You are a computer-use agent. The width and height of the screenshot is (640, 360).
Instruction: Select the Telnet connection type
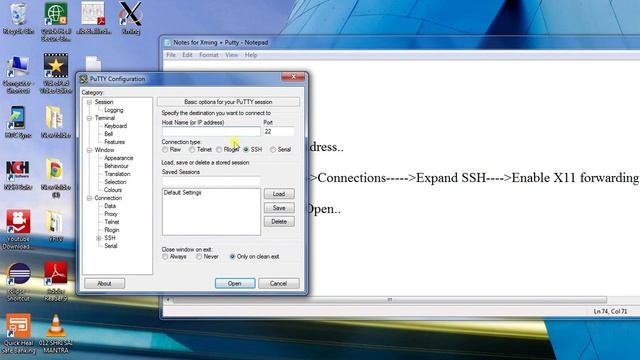coord(192,150)
